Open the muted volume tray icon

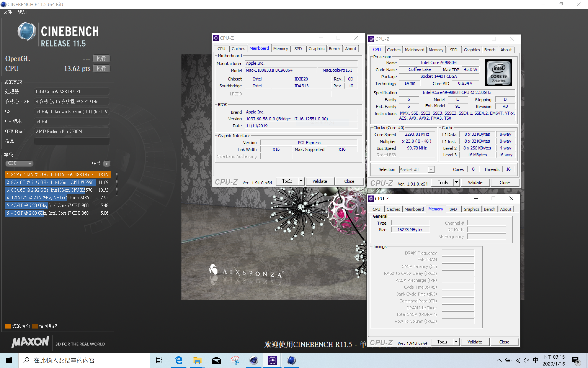coord(526,361)
